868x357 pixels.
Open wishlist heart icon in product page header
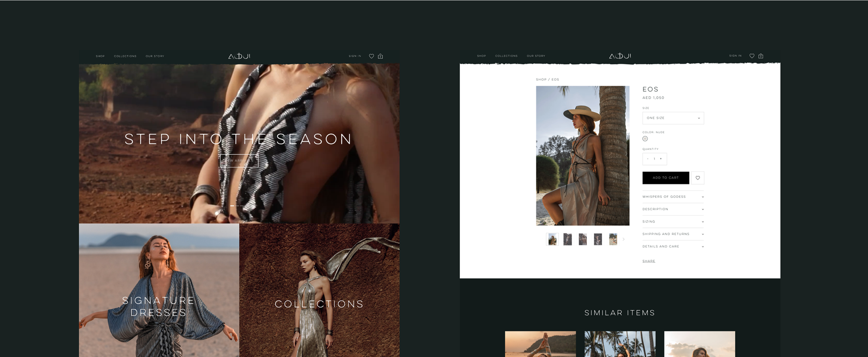(x=752, y=56)
